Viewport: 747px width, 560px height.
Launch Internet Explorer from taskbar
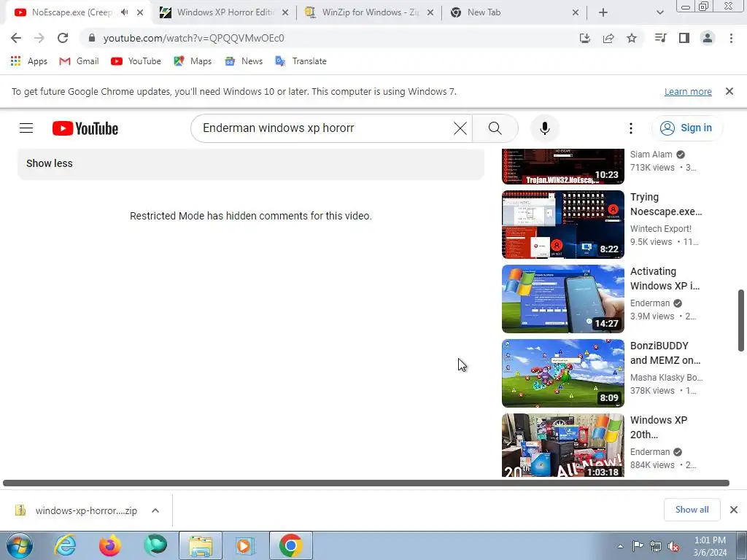coord(65,545)
